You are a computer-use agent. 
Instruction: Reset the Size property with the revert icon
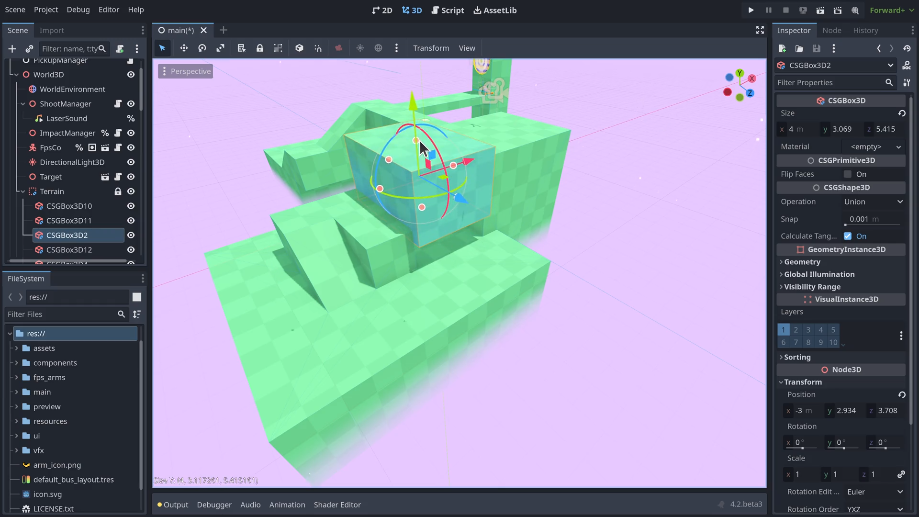902,113
